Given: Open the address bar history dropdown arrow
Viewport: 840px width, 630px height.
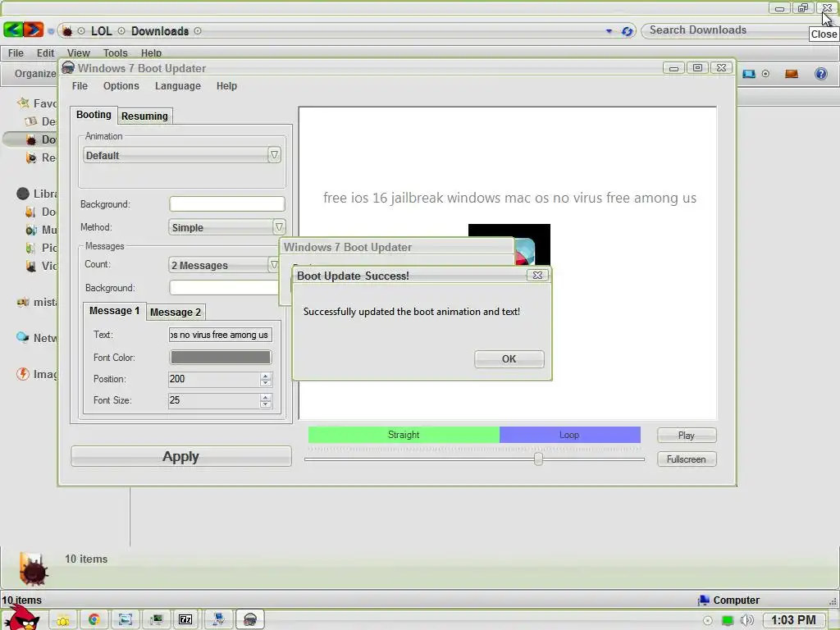Looking at the screenshot, I should (x=609, y=31).
